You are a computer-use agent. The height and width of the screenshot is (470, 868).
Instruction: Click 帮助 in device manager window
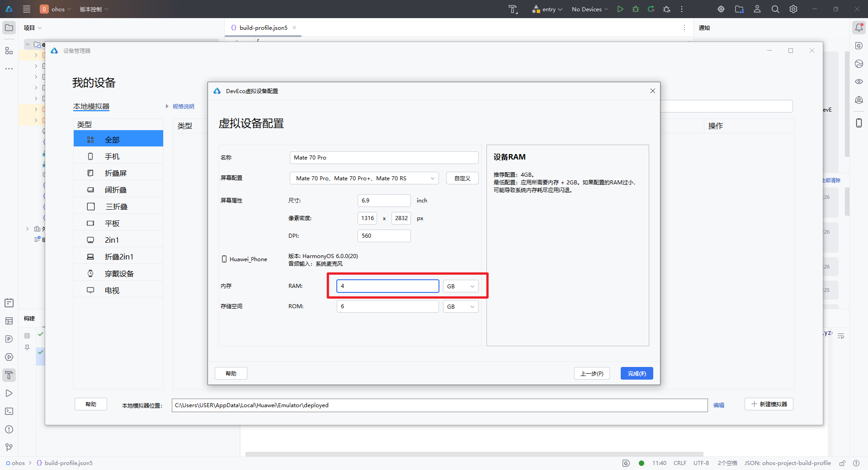click(91, 404)
